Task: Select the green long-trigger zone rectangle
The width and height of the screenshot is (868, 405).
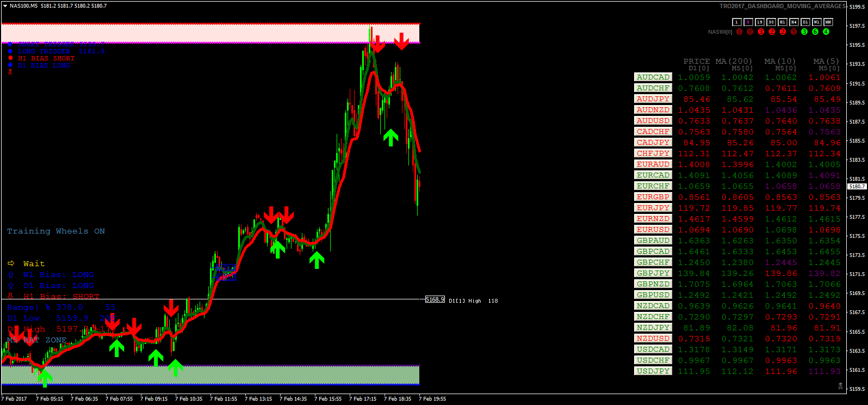Action: coord(210,375)
